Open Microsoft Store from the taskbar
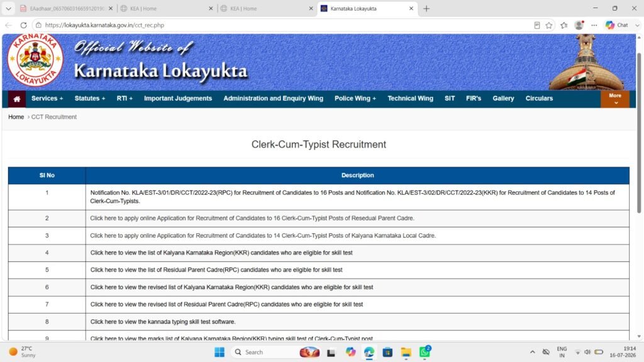The image size is (644, 362). (387, 352)
